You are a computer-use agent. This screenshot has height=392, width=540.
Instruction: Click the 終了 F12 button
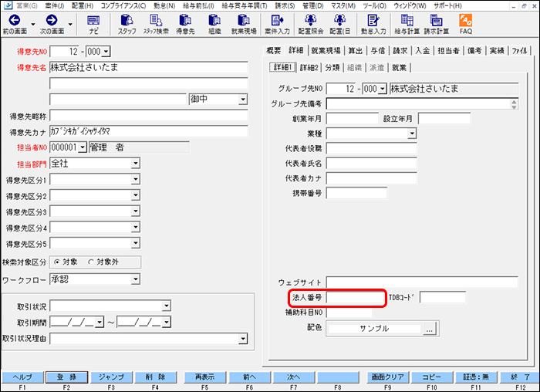(x=521, y=377)
